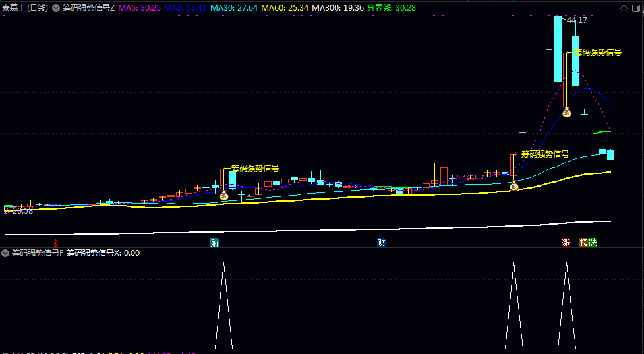Click the orange 榜 marker below the chart
The height and width of the screenshot is (354, 644).
[x=583, y=242]
